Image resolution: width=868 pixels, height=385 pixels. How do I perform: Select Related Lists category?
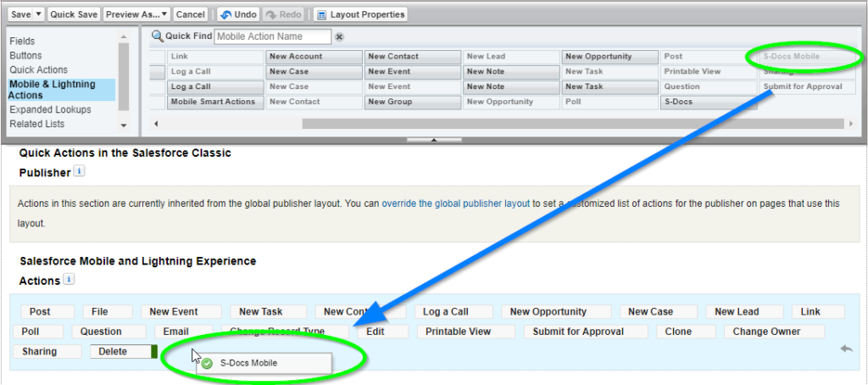click(37, 124)
